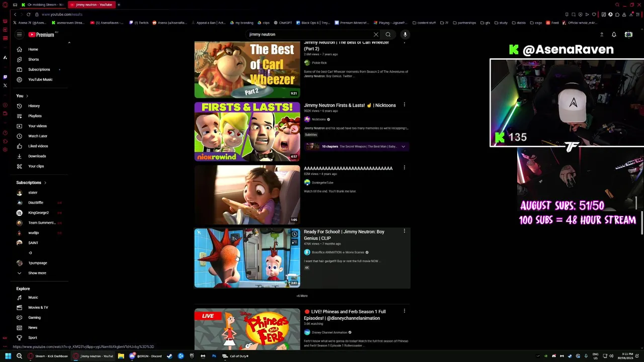Screen dimensions: 644x362
Task: Open the YouTube guide hamburger menu
Action: point(19,35)
